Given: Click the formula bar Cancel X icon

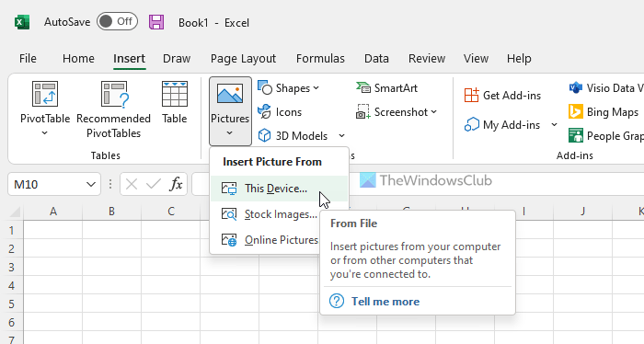Looking at the screenshot, I should (x=132, y=184).
